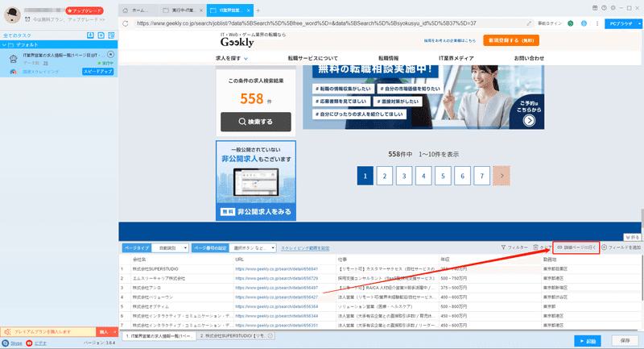644x349 pixels.
Task: Close the active IT業界営業 tab
Action: point(248,10)
